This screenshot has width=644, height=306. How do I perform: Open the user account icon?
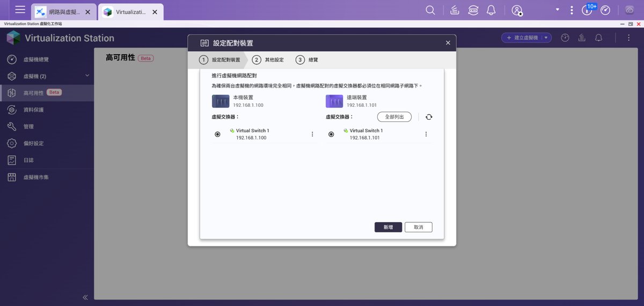(517, 10)
